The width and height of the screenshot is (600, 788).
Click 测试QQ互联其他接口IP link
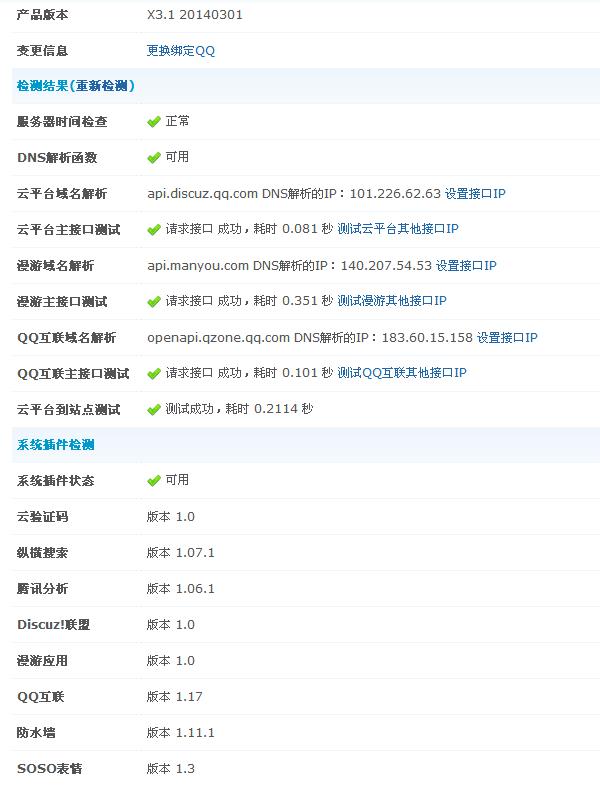(x=402, y=373)
